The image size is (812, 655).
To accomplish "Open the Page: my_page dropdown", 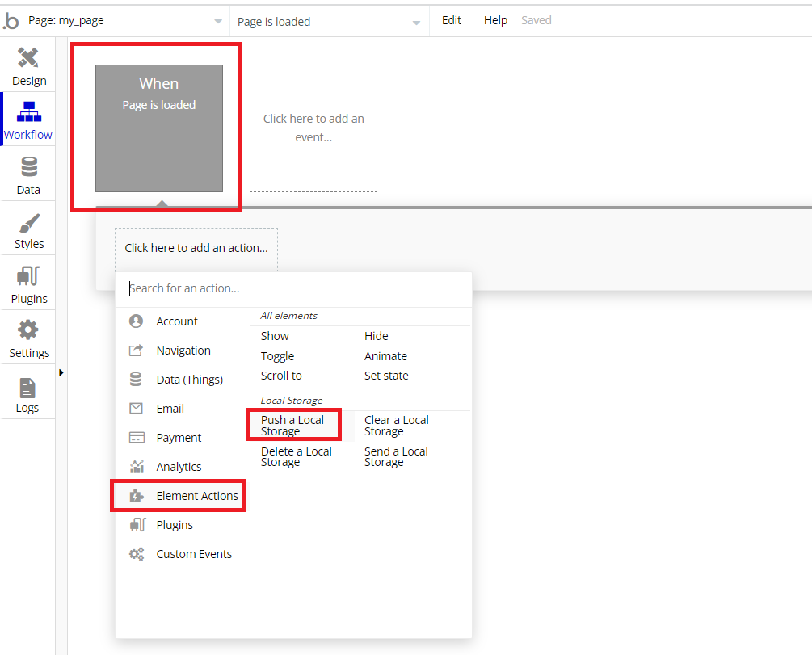I will click(x=124, y=21).
